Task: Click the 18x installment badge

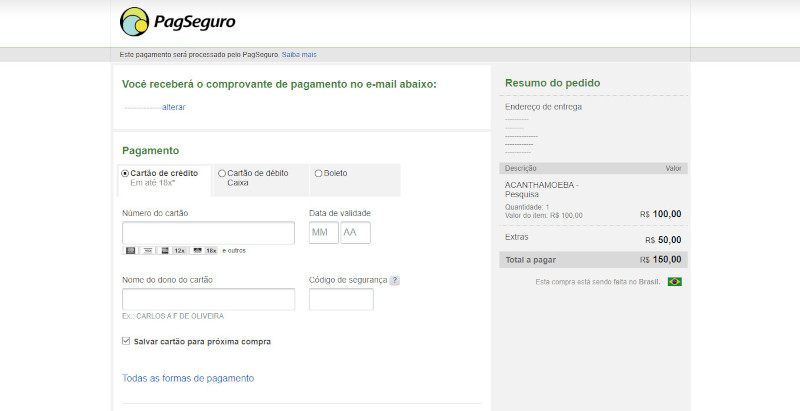Action: click(x=211, y=250)
